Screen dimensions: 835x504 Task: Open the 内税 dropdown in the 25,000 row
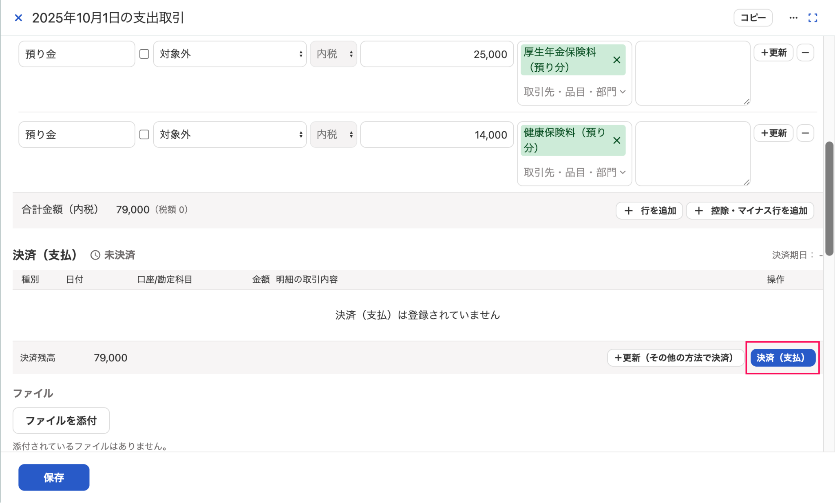(x=334, y=54)
